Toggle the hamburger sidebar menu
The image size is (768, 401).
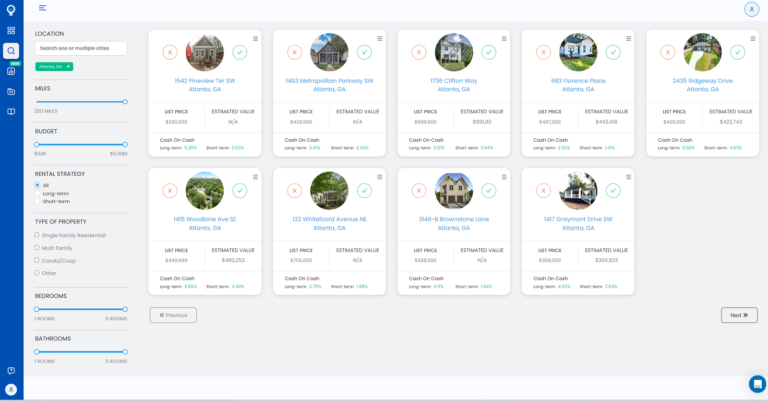click(43, 8)
